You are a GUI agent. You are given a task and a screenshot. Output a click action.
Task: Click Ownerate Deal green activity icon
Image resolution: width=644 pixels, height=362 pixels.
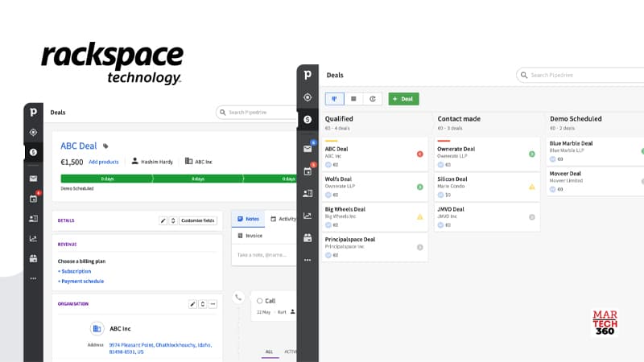point(532,154)
